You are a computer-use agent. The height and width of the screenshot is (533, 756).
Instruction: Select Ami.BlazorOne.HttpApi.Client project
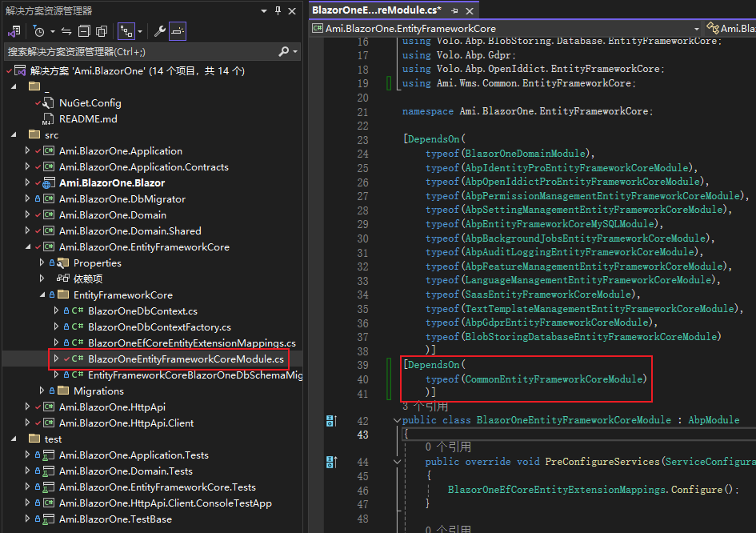point(126,423)
